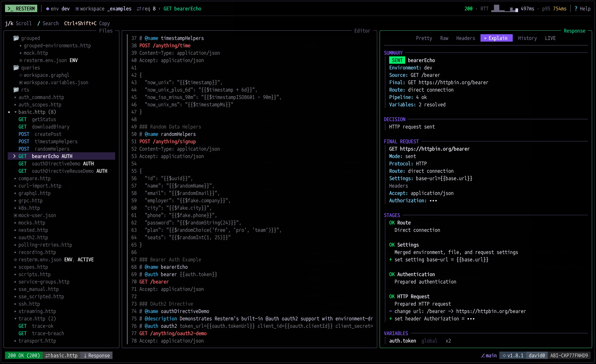Click the env dev selector

(58, 9)
